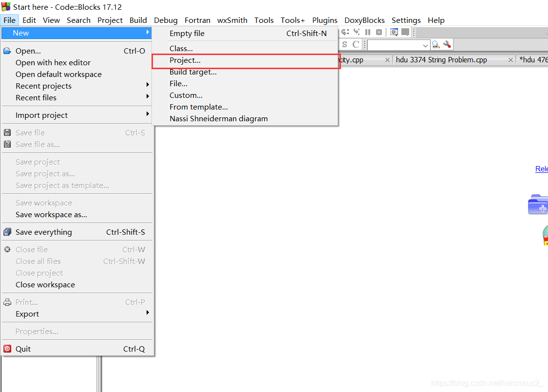Click the Code::Blocks logo in title bar
Screen dimensions: 548x392
(x=6, y=7)
